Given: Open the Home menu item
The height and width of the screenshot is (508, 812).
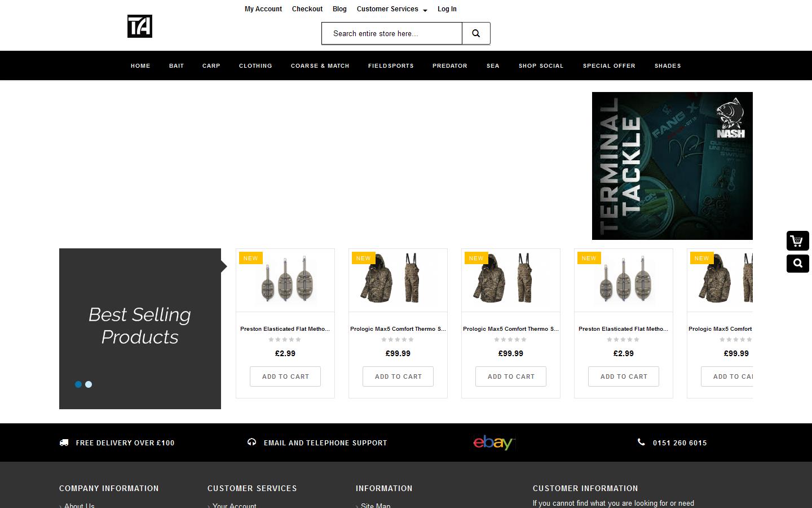Looking at the screenshot, I should 140,65.
